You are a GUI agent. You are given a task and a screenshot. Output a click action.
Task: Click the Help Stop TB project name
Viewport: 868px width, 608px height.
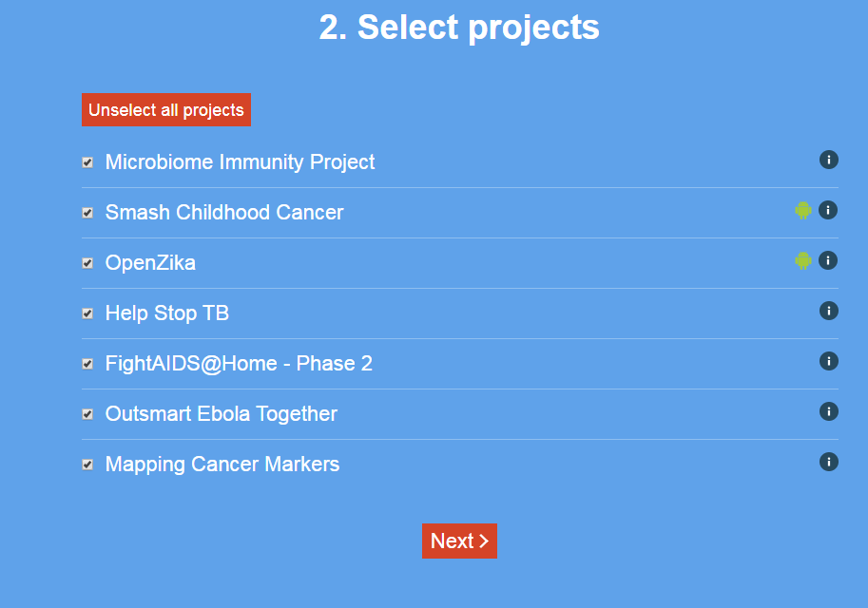coord(167,313)
